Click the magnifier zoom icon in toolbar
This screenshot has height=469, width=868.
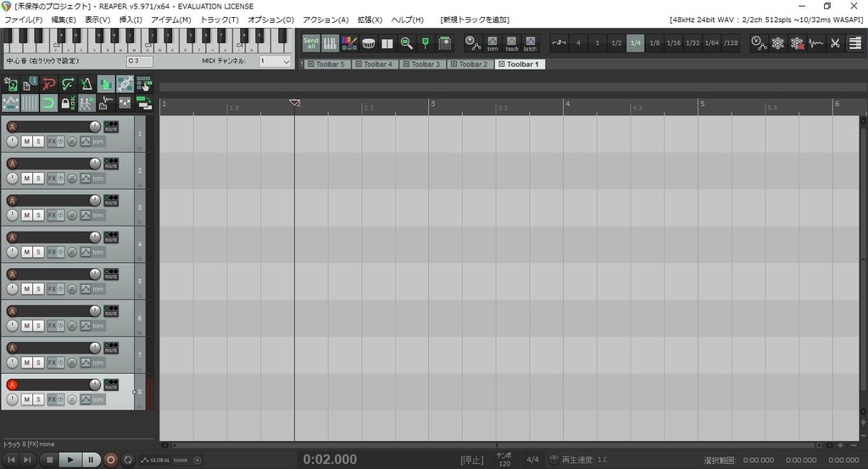click(406, 42)
